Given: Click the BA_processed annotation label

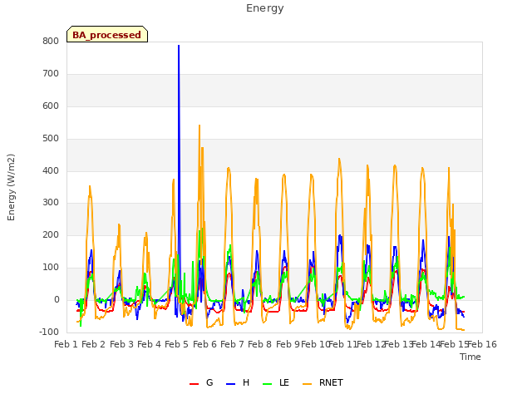Looking at the screenshot, I should point(107,34).
